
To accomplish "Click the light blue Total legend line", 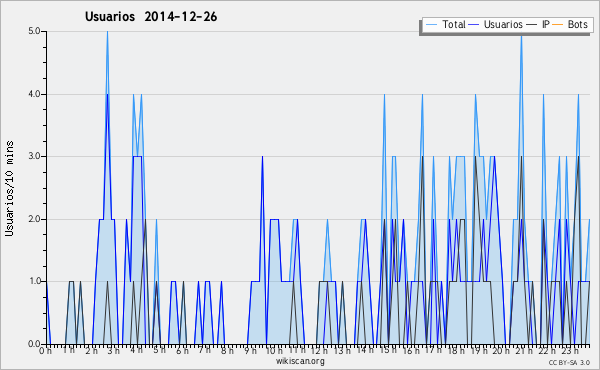I will pos(431,25).
